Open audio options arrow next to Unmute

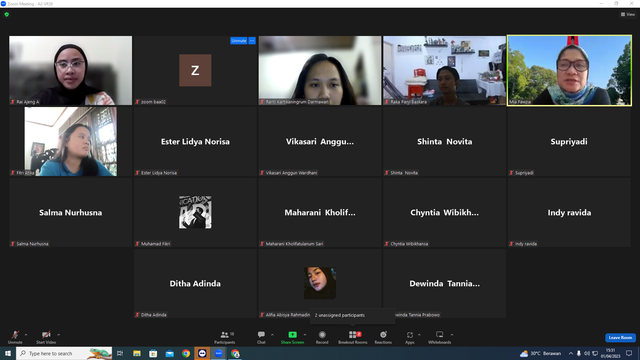click(x=26, y=335)
